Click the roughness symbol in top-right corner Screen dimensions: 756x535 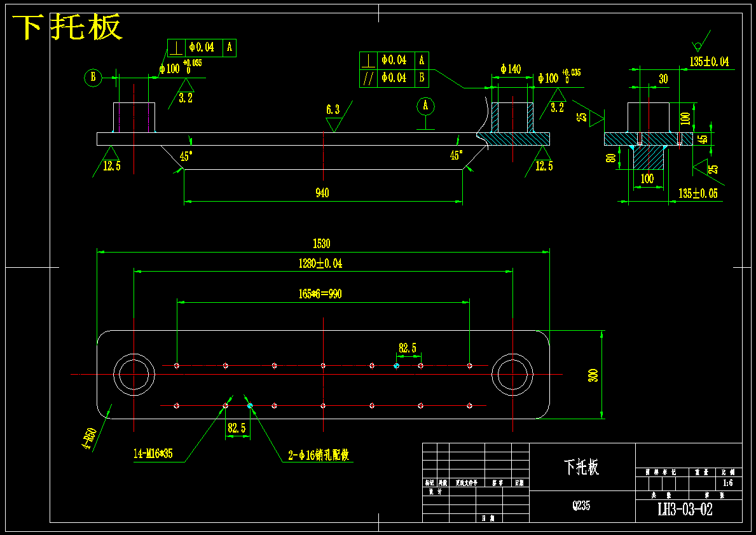(x=701, y=41)
